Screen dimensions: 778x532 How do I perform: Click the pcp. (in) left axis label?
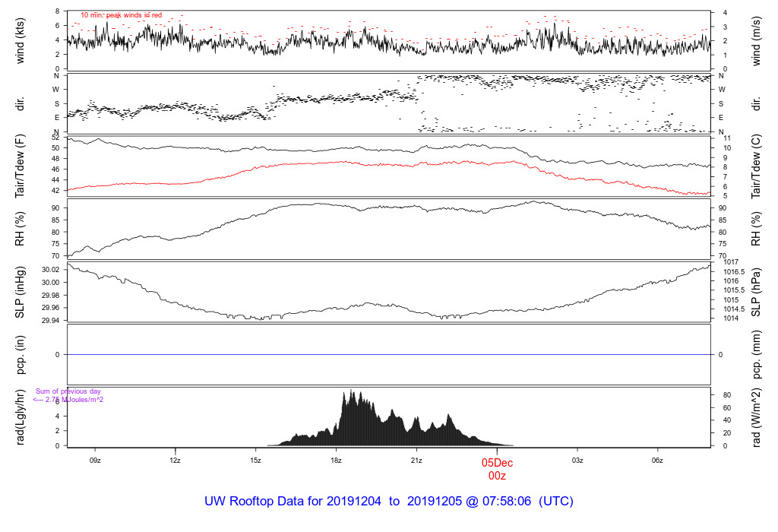pos(21,355)
